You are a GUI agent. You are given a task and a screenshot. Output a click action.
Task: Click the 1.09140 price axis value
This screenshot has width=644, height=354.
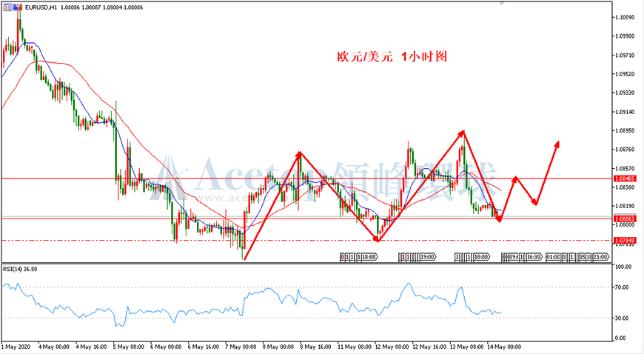point(624,112)
